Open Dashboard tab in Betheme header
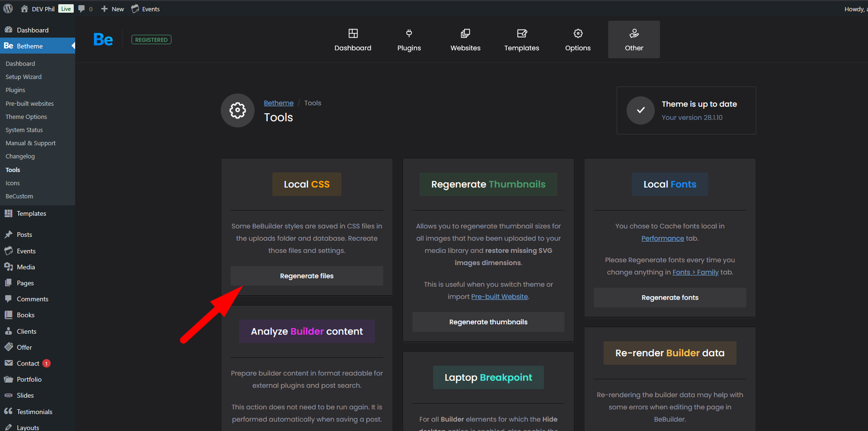Image resolution: width=868 pixels, height=431 pixels. click(x=353, y=39)
